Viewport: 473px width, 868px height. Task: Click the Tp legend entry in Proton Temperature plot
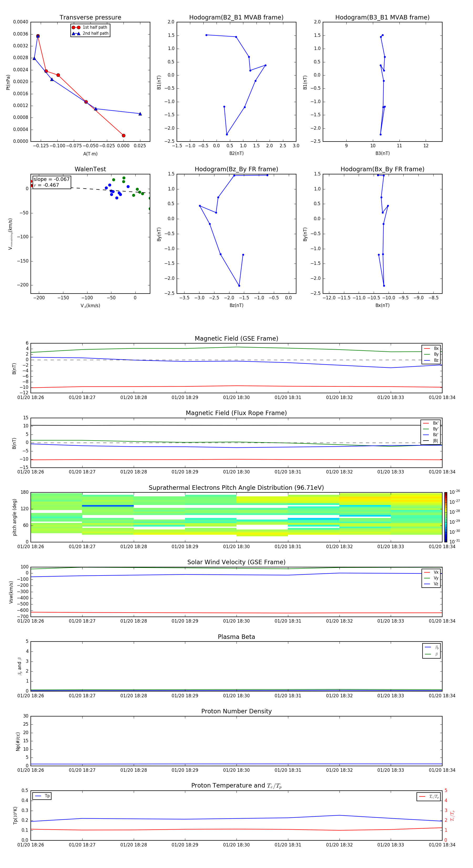[x=42, y=796]
